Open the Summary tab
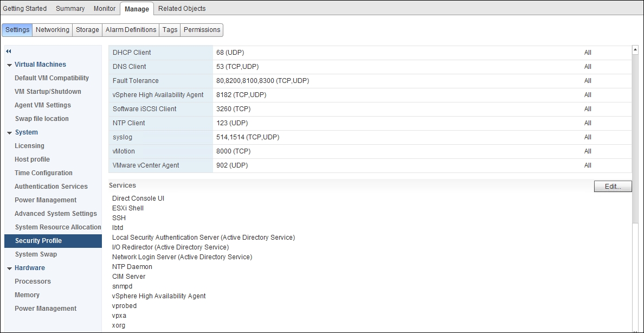The height and width of the screenshot is (333, 644). pos(70,8)
